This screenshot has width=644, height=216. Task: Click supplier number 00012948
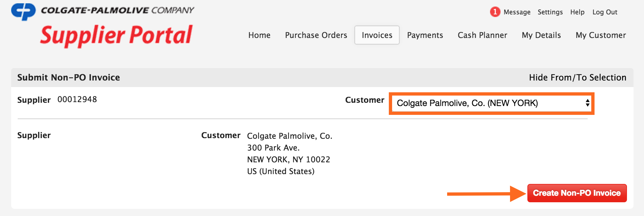click(x=77, y=99)
